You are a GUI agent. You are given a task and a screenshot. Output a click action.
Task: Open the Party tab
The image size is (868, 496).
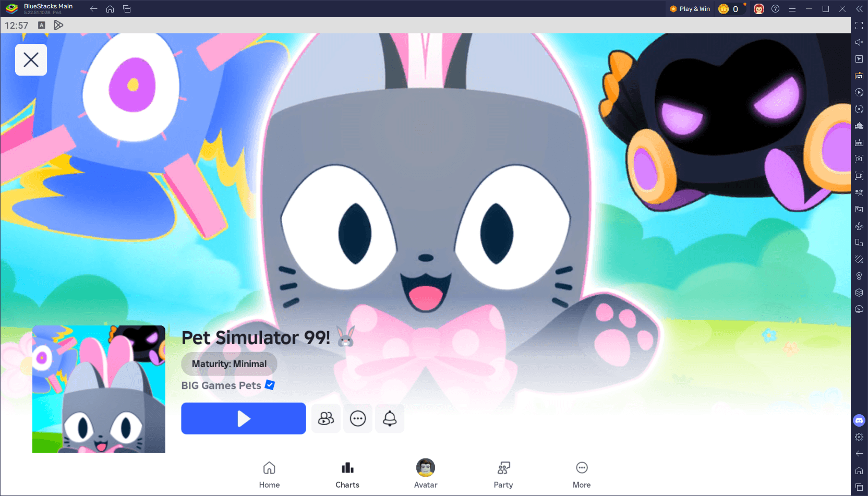[503, 475]
